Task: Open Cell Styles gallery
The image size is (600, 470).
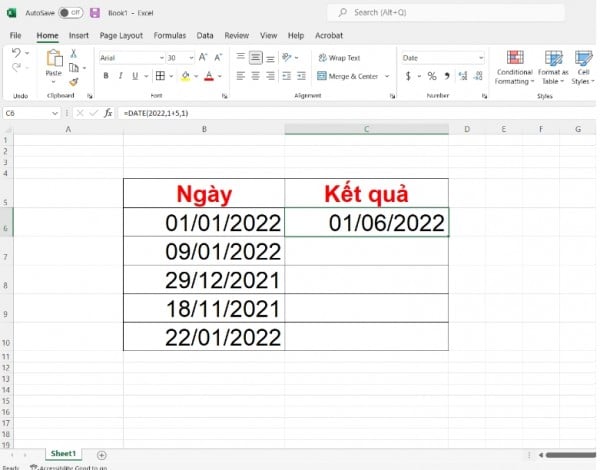Action: click(583, 67)
